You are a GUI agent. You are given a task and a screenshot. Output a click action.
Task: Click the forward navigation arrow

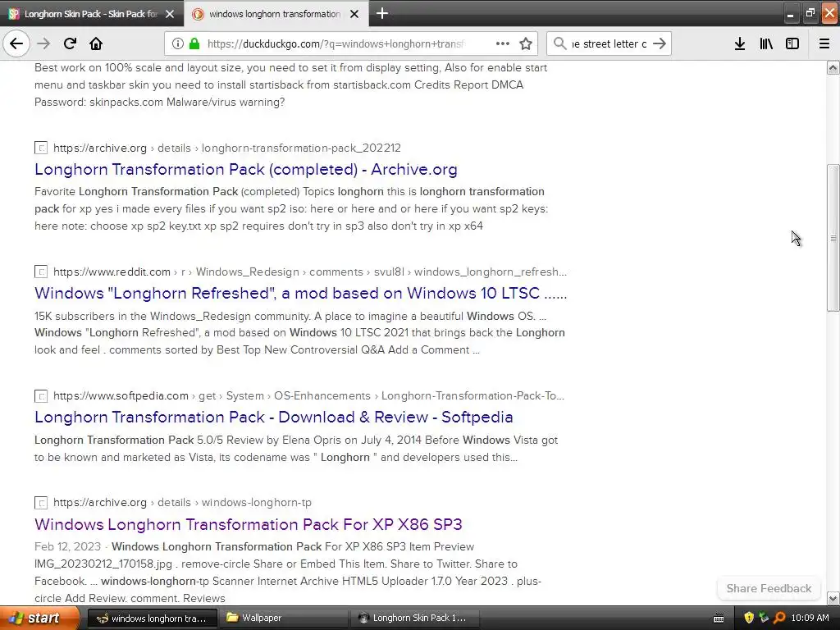[x=43, y=43]
